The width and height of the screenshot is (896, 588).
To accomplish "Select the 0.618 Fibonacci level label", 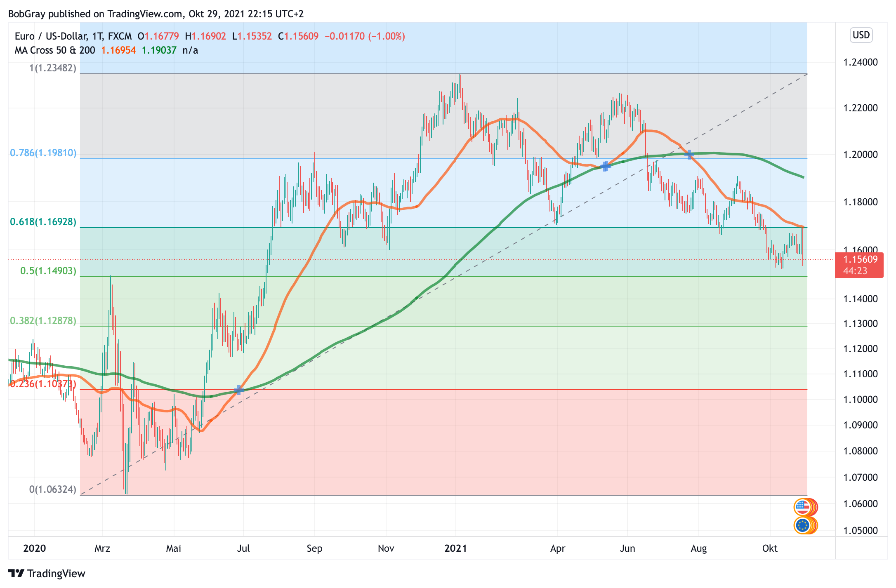I will coord(43,222).
